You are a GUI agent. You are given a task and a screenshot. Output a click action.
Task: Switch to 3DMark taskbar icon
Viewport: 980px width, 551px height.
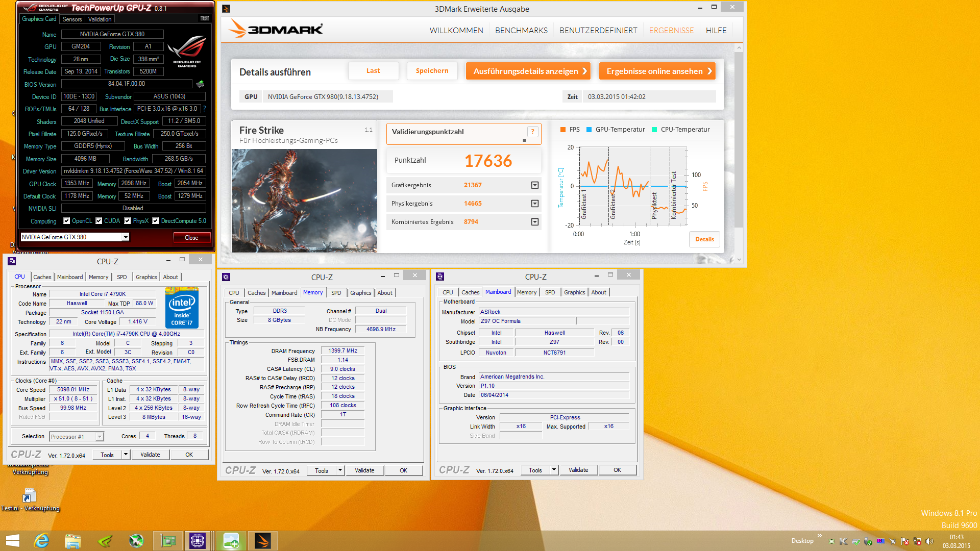[x=262, y=541]
